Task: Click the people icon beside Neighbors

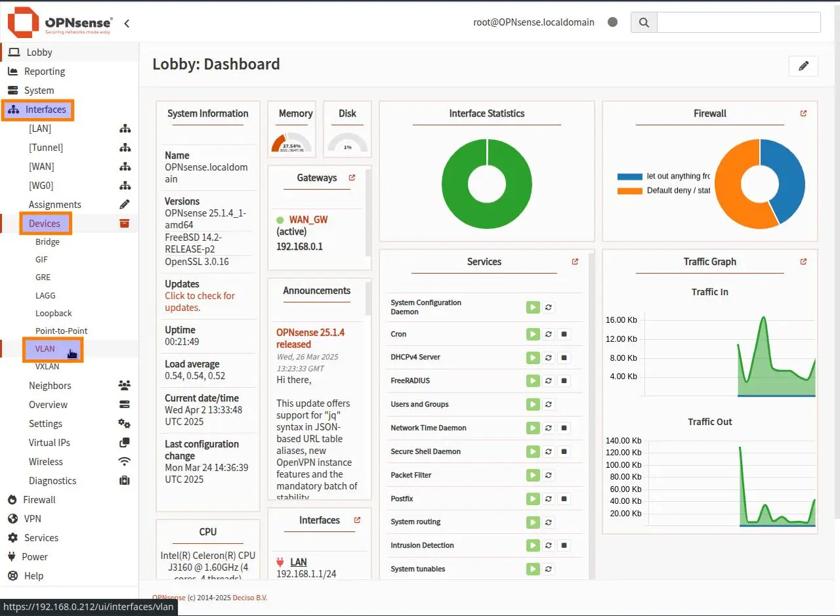Action: tap(125, 386)
